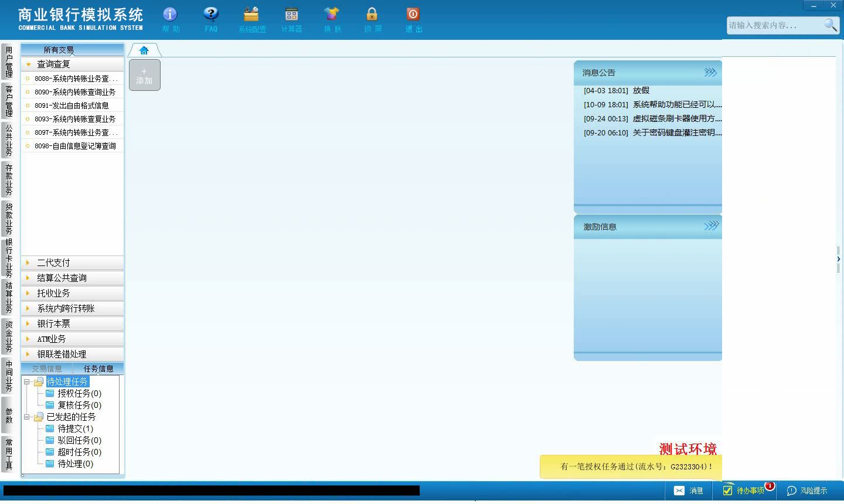The height and width of the screenshot is (504, 844).
Task: Open the 关于密码键盘灌注密钥 announcement
Action: pyautogui.click(x=677, y=132)
